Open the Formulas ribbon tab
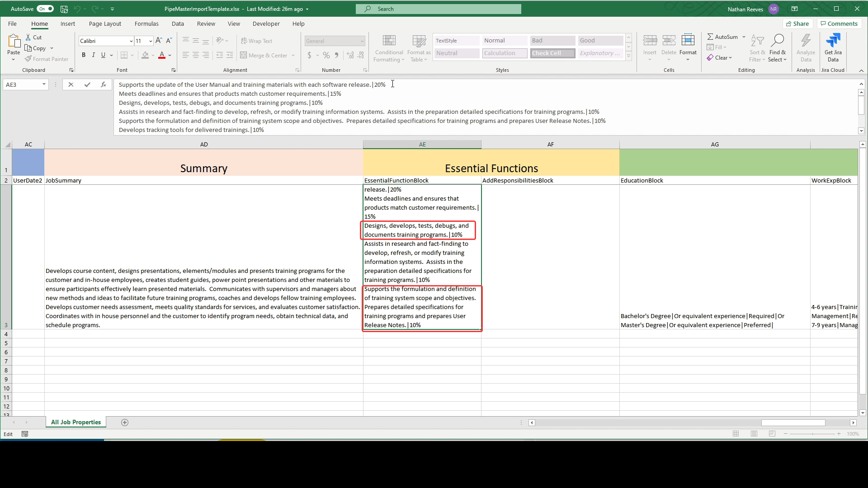868x488 pixels. [146, 23]
